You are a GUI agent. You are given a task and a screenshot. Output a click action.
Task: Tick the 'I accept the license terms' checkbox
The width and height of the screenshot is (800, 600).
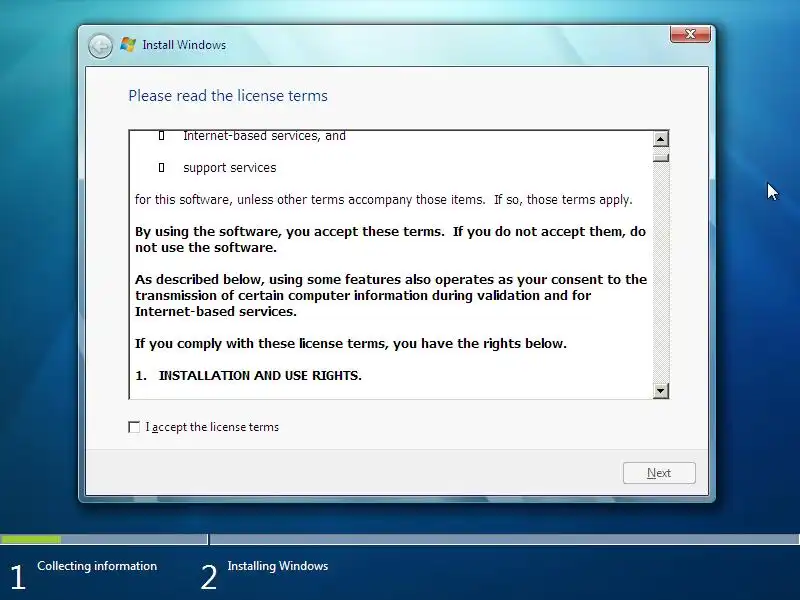134,427
